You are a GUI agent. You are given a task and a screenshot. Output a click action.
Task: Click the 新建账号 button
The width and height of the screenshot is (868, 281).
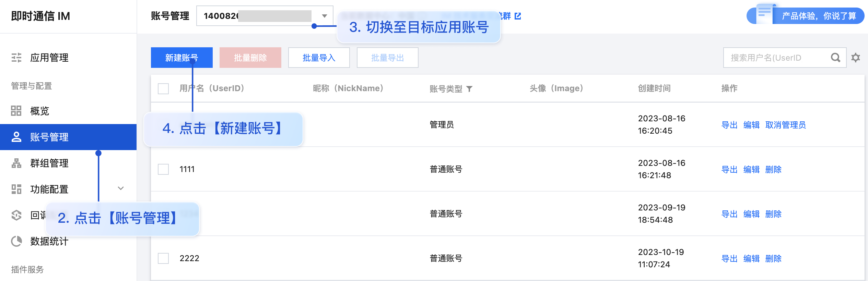pos(182,58)
